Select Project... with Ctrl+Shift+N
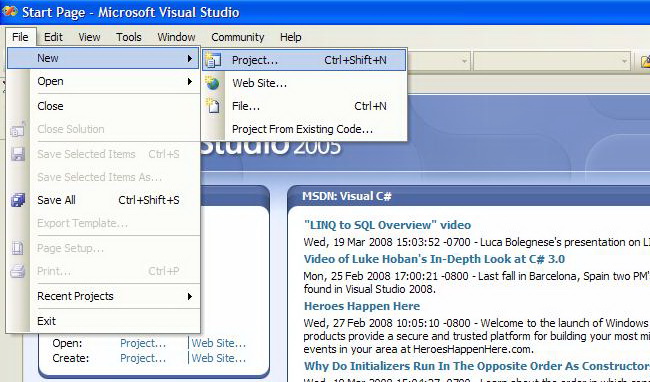Viewport: 650px width, 382px height. pyautogui.click(x=304, y=60)
